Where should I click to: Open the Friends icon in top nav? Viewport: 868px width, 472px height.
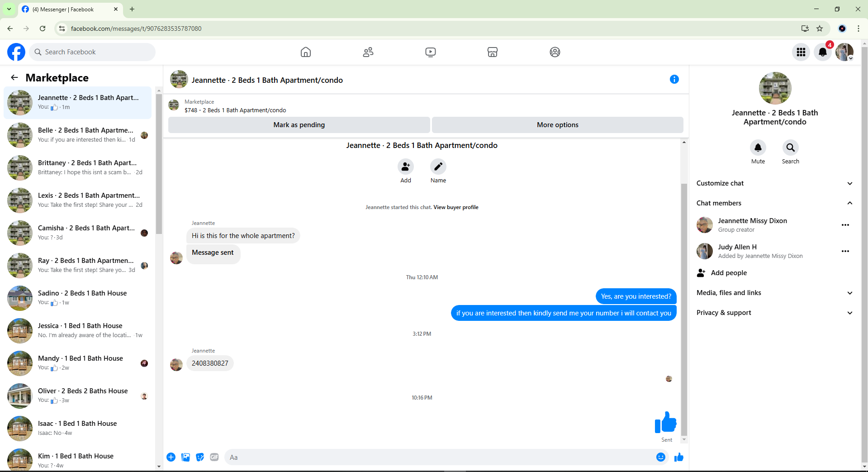[368, 52]
